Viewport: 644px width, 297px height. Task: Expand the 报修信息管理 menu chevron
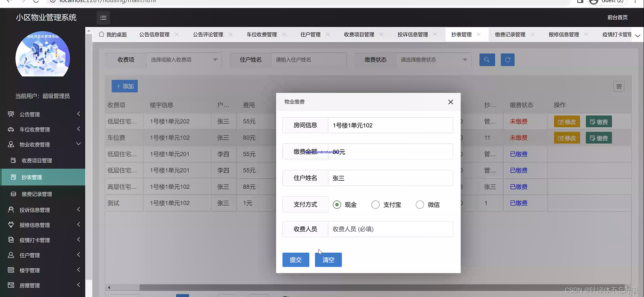(79, 224)
